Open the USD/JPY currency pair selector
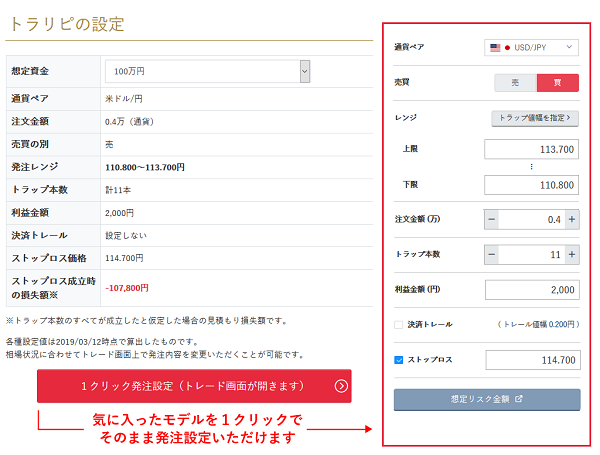This screenshot has height=455, width=600. tap(531, 47)
